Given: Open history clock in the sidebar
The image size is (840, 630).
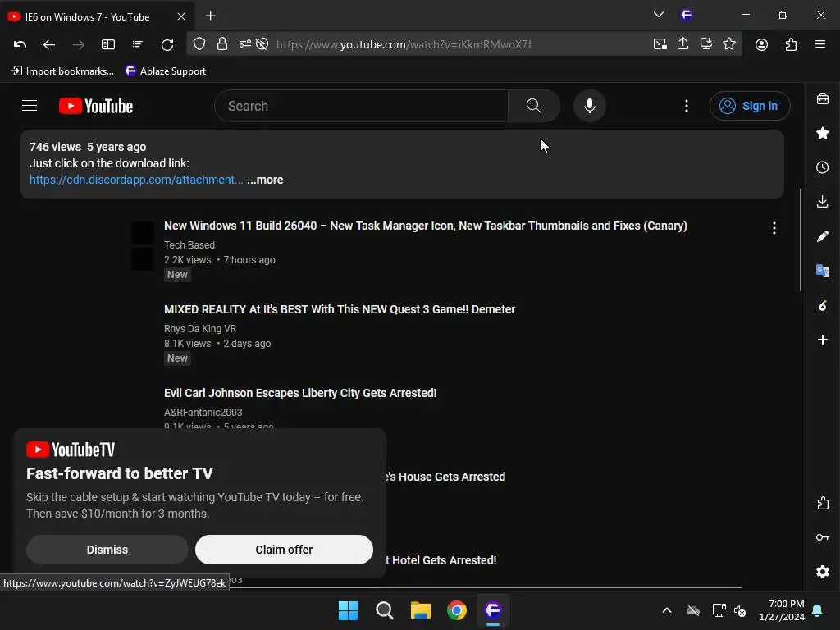Looking at the screenshot, I should coord(822,167).
